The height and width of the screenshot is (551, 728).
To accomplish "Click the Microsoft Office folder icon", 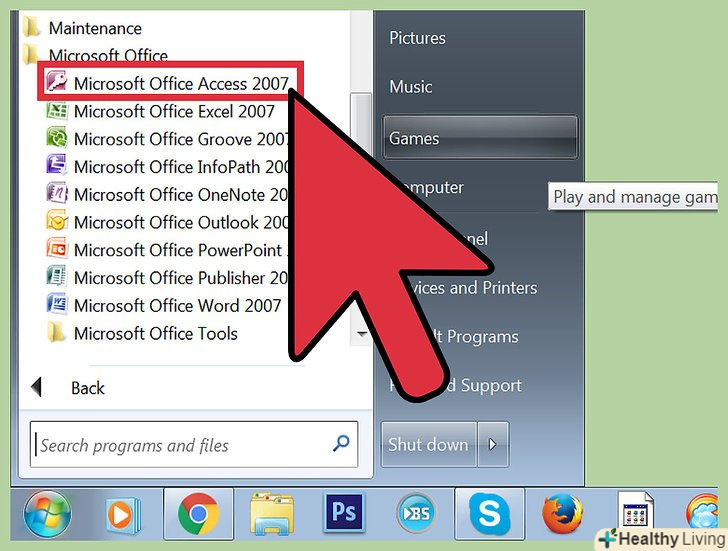I will coord(31,54).
